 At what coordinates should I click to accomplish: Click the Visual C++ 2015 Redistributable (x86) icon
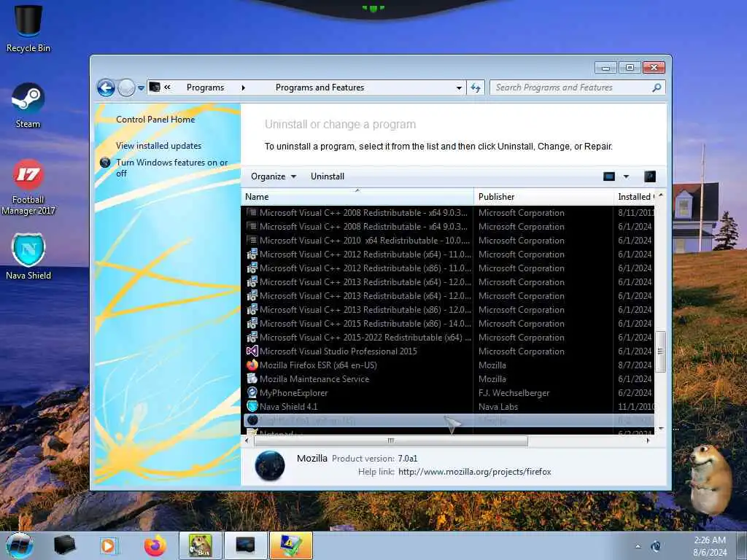pos(252,323)
